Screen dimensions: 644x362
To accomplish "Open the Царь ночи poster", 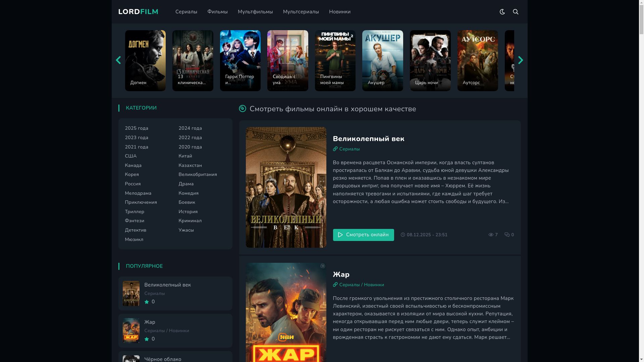I will [x=430, y=61].
